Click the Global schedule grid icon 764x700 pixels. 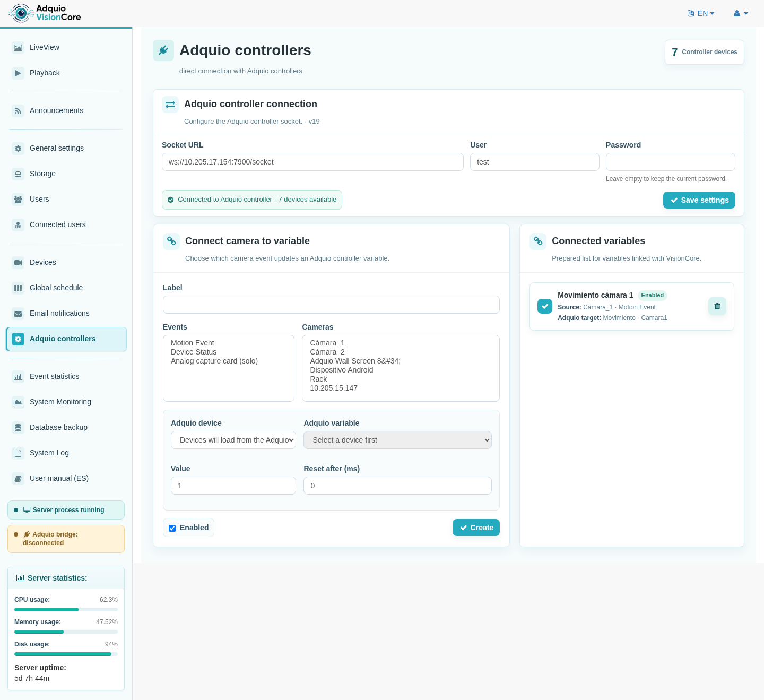[18, 288]
